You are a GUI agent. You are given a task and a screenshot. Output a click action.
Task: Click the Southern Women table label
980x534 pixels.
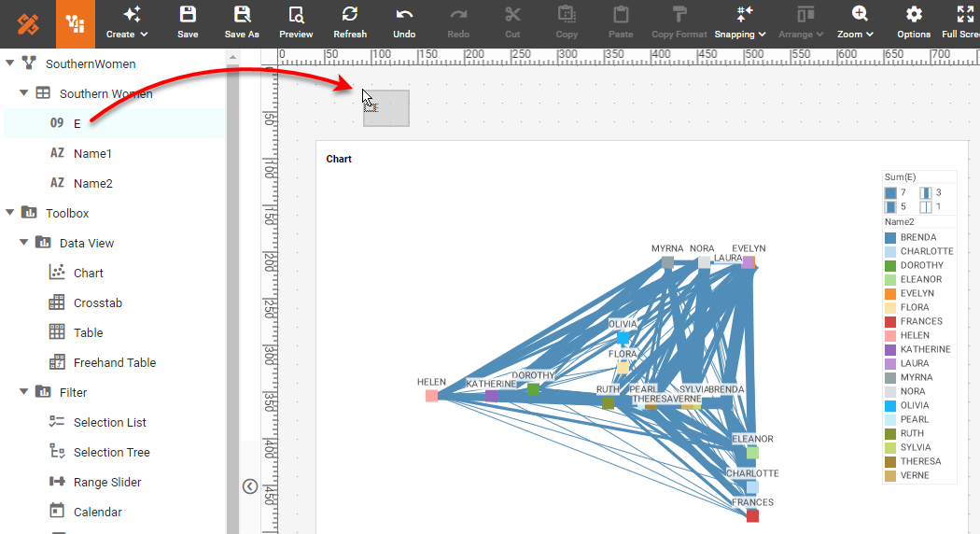click(106, 93)
